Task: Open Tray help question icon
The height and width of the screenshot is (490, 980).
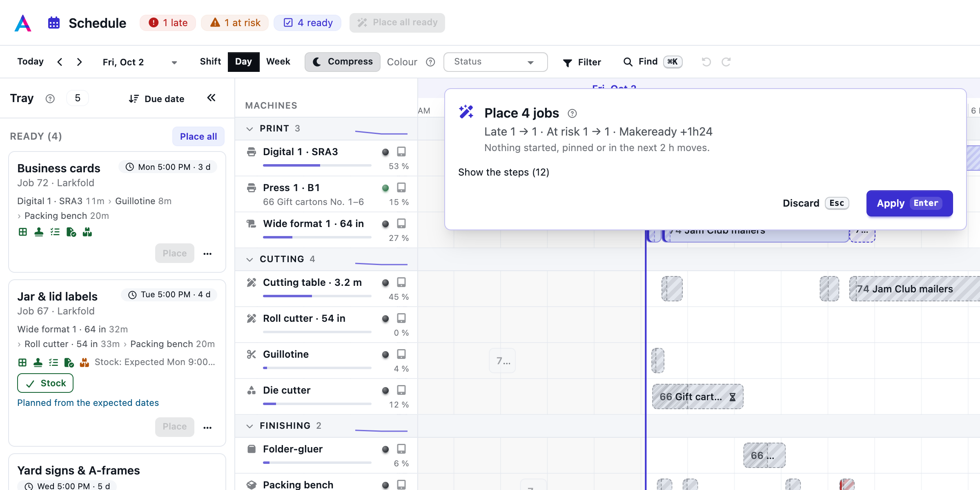Action: tap(50, 99)
